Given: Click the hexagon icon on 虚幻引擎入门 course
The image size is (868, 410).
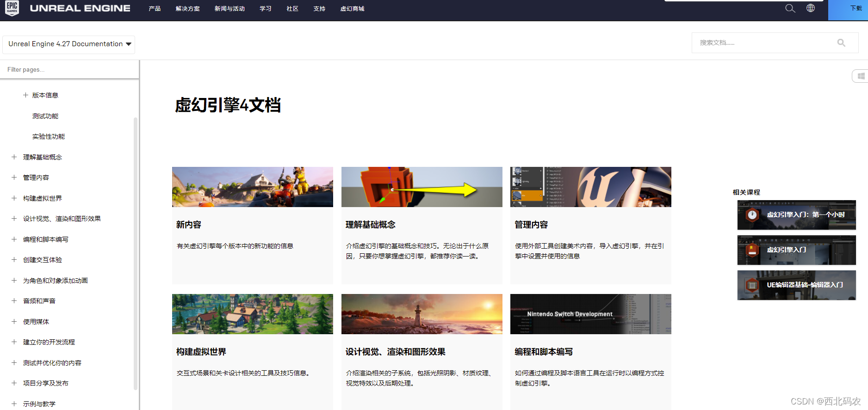Looking at the screenshot, I should click(752, 250).
